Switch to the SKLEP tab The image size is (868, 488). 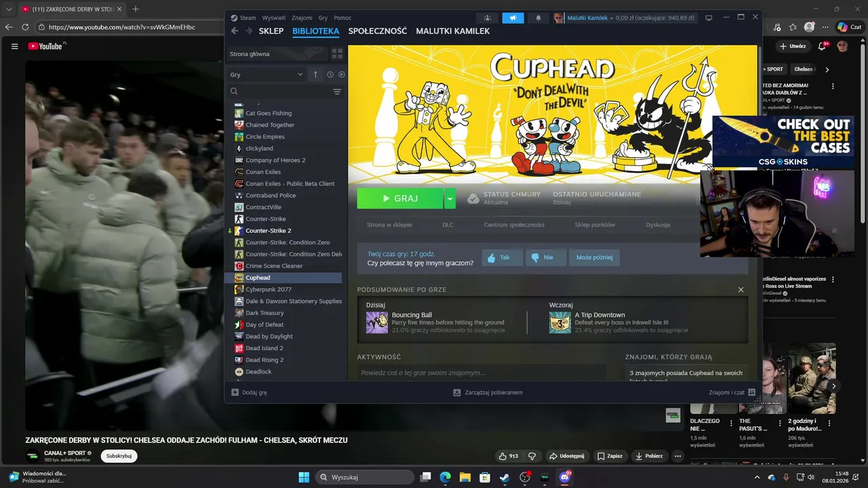pyautogui.click(x=271, y=31)
